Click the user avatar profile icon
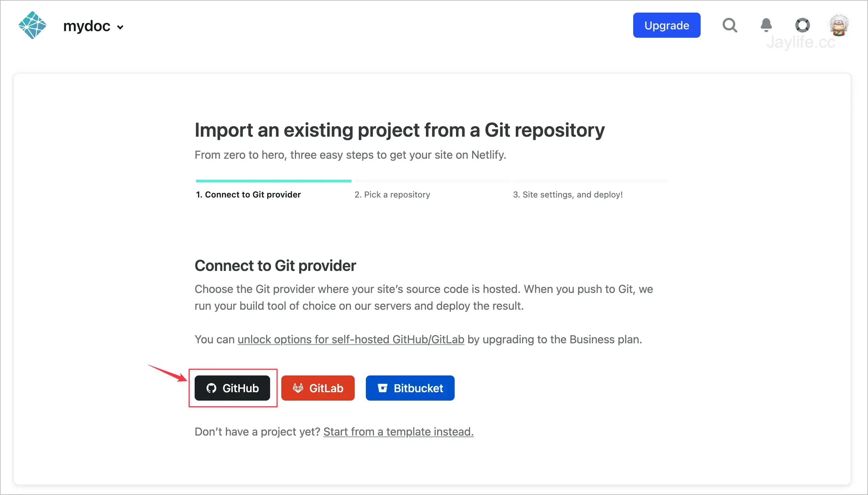868x495 pixels. tap(840, 25)
